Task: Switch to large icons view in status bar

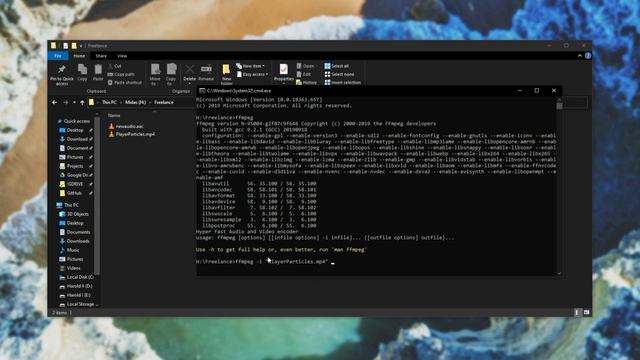Action: click(x=586, y=312)
